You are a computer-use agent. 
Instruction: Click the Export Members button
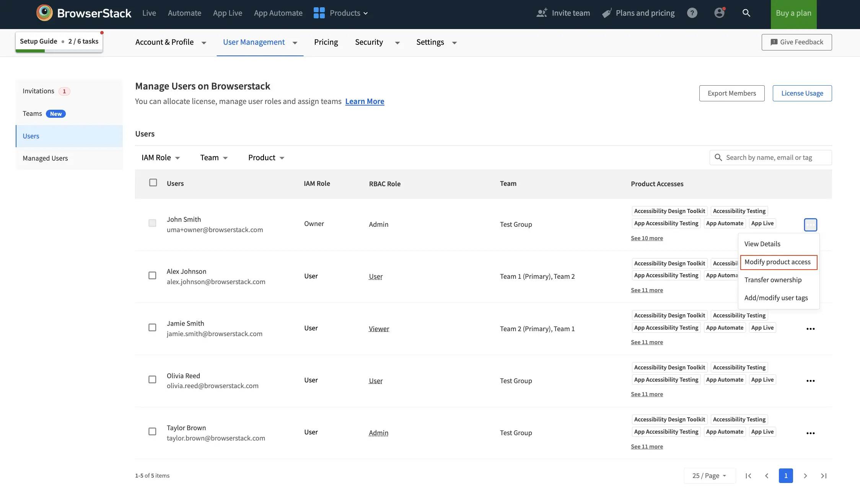[x=731, y=93]
